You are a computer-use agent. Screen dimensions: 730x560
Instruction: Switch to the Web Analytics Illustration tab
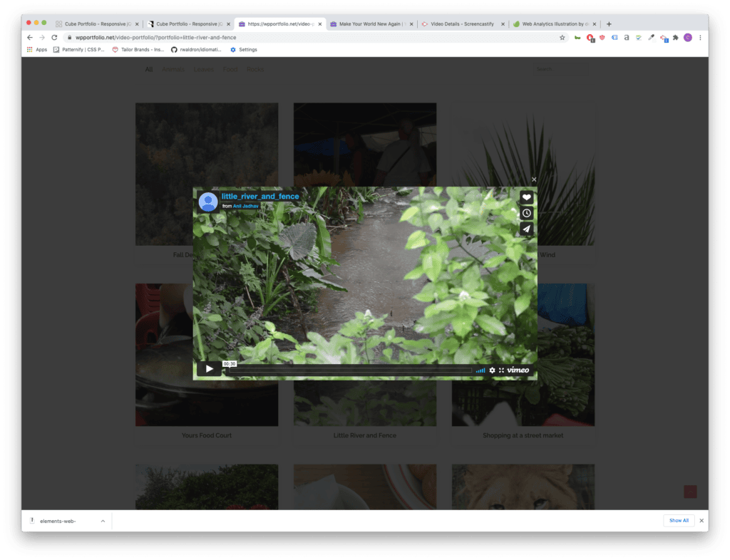(554, 24)
